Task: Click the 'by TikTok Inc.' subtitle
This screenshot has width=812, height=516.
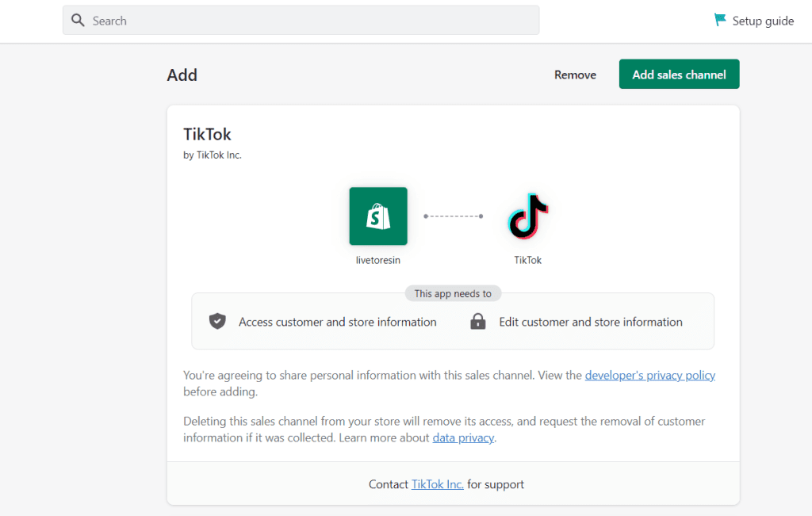Action: point(213,155)
